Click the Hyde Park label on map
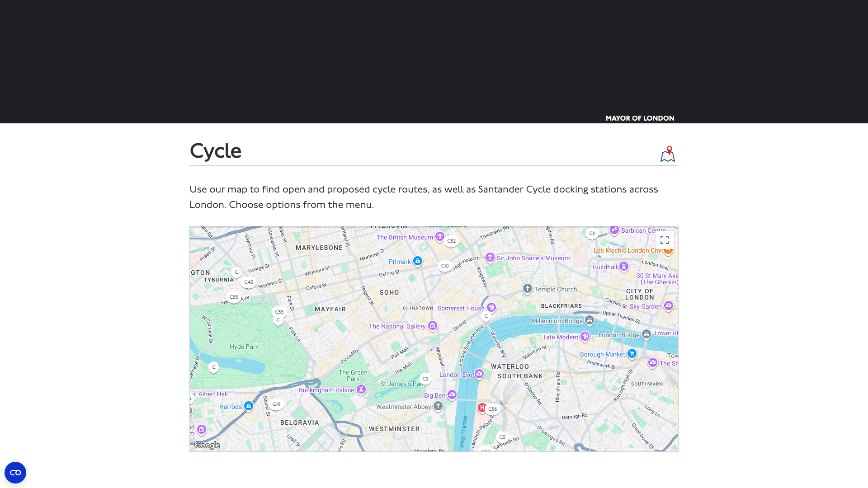The height and width of the screenshot is (488, 868). coord(244,347)
